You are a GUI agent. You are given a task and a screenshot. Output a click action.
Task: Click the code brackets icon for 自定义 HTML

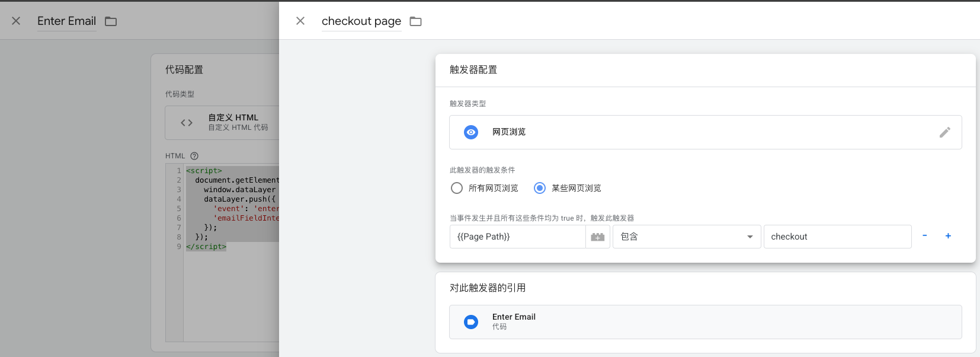tap(187, 123)
